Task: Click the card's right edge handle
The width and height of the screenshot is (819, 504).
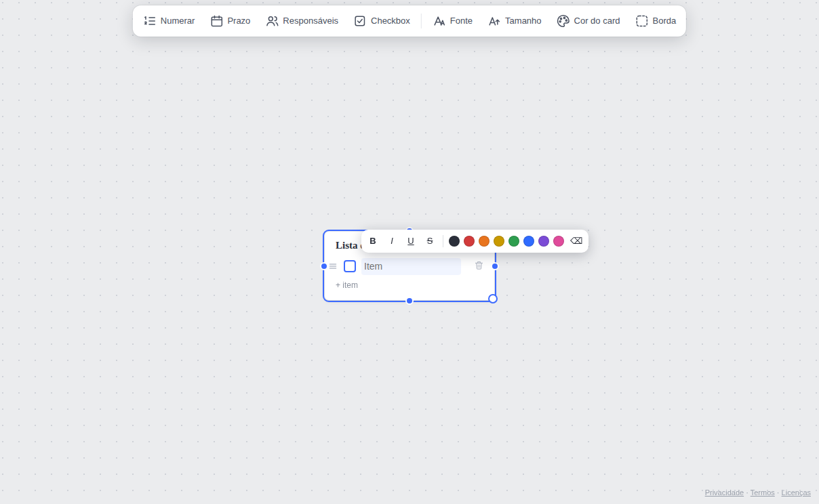Action: [x=495, y=266]
